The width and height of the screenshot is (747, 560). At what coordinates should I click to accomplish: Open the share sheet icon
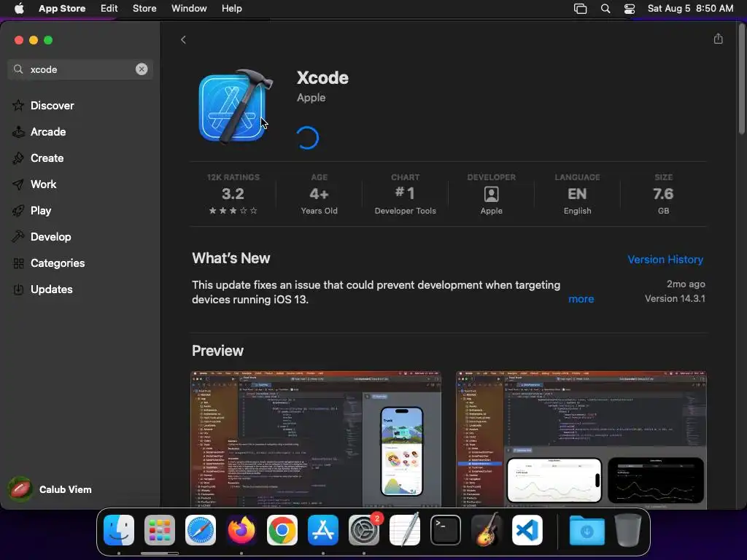coord(719,39)
